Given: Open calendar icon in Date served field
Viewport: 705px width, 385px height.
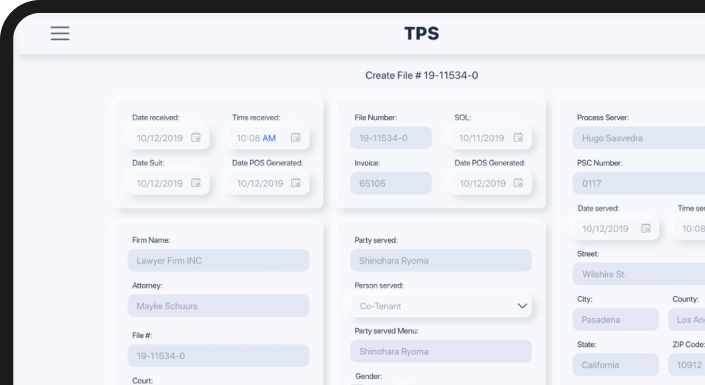Looking at the screenshot, I should (646, 228).
